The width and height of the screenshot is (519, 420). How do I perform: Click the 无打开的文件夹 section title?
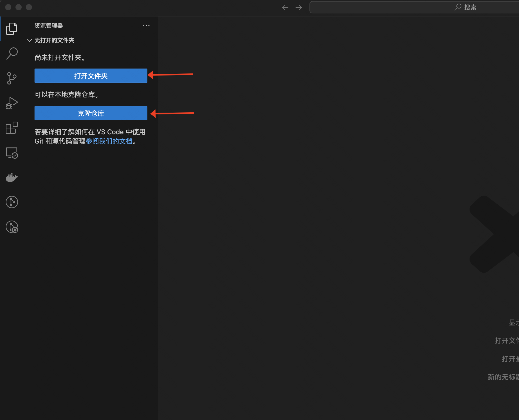coord(54,40)
